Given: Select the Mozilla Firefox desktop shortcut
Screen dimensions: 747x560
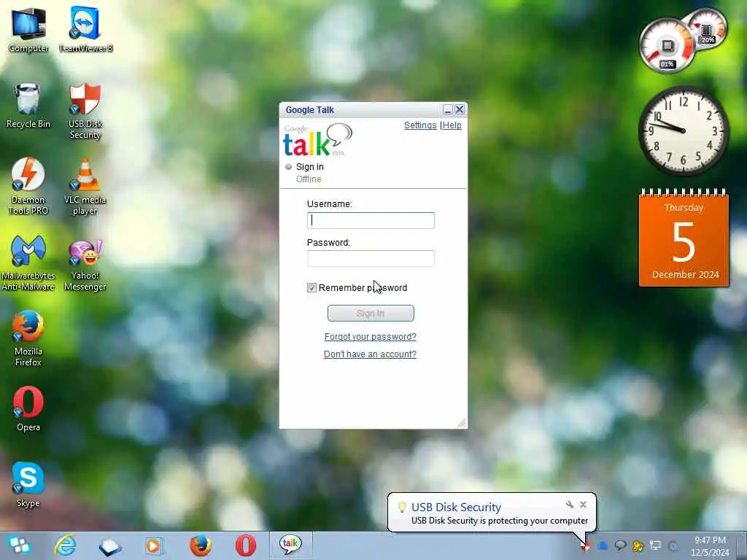Looking at the screenshot, I should coord(28,338).
